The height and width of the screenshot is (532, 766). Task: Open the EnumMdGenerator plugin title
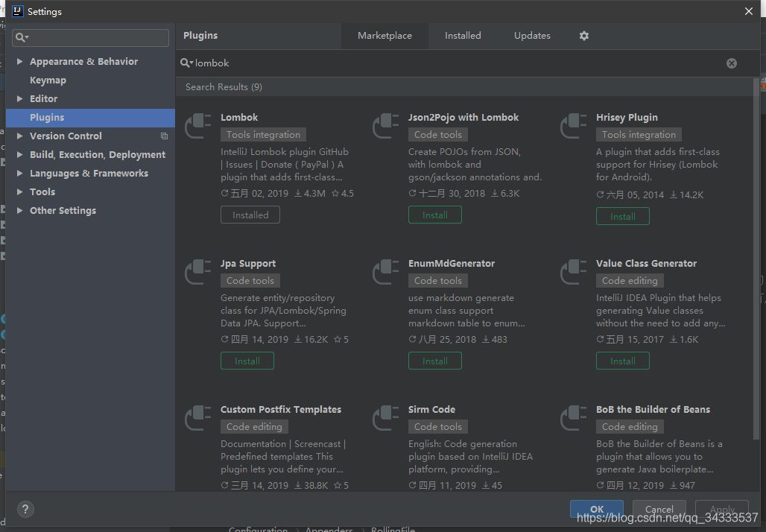coord(452,263)
